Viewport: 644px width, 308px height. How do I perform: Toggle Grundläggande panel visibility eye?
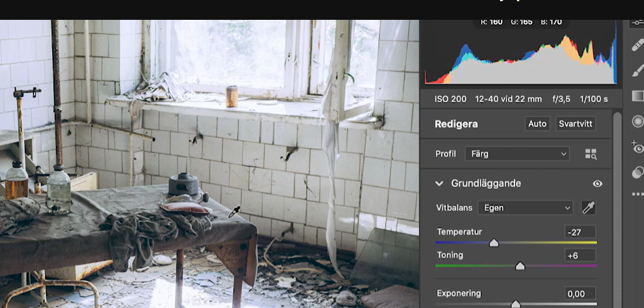598,183
